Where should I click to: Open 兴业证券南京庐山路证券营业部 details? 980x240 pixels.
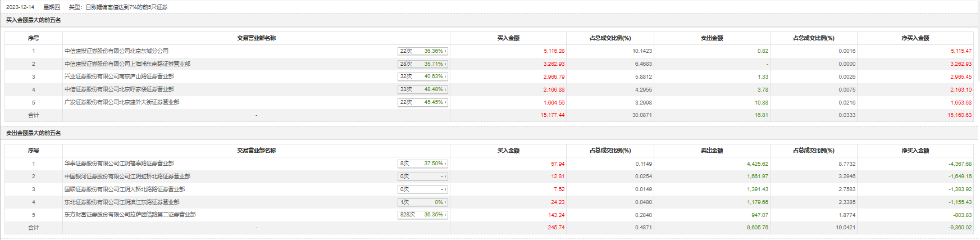pyautogui.click(x=119, y=76)
